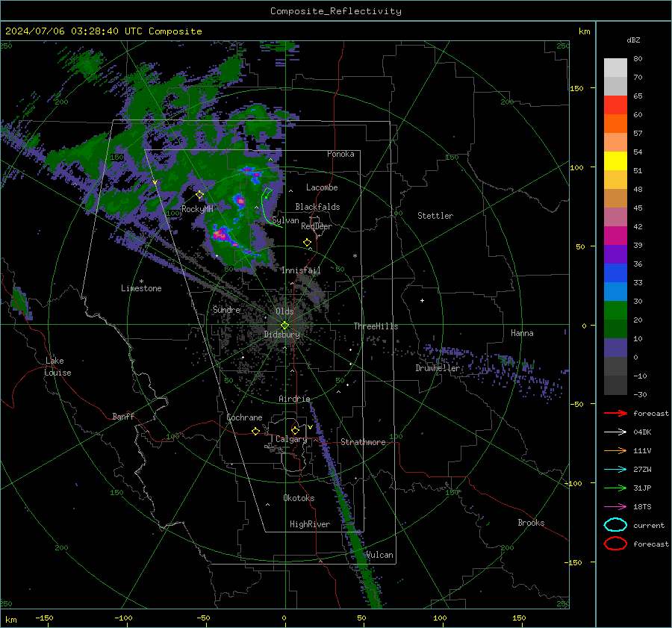
Task: Click the yellow diamond marker near RockyMH
Action: tap(199, 195)
